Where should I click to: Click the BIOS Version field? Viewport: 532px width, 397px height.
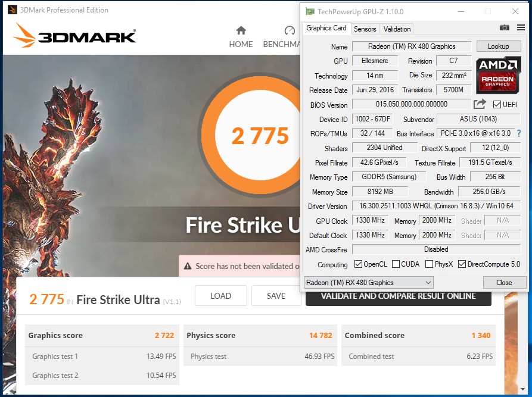(412, 104)
